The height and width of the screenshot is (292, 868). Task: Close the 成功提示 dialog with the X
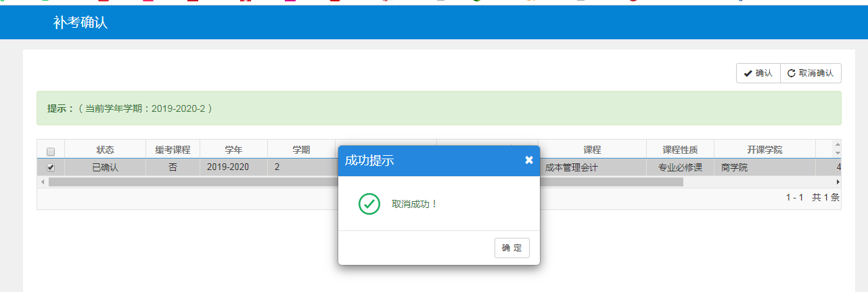[529, 161]
